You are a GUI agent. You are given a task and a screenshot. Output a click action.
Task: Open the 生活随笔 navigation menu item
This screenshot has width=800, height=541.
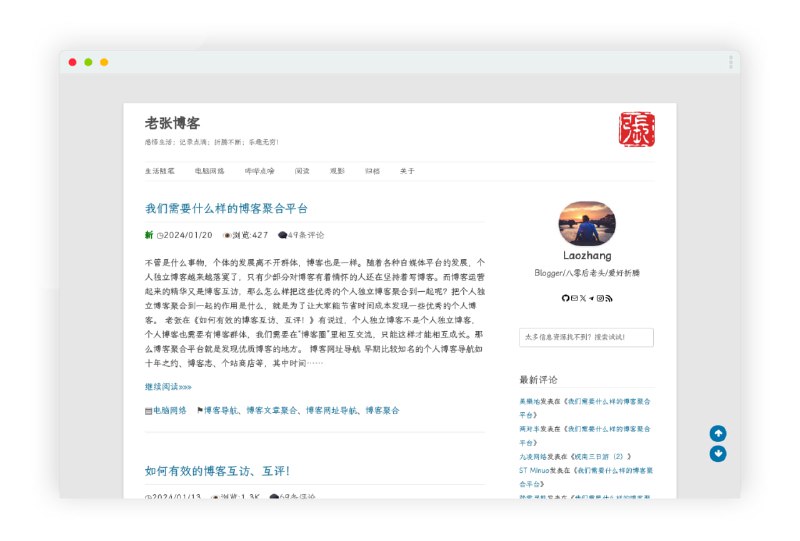click(x=160, y=171)
